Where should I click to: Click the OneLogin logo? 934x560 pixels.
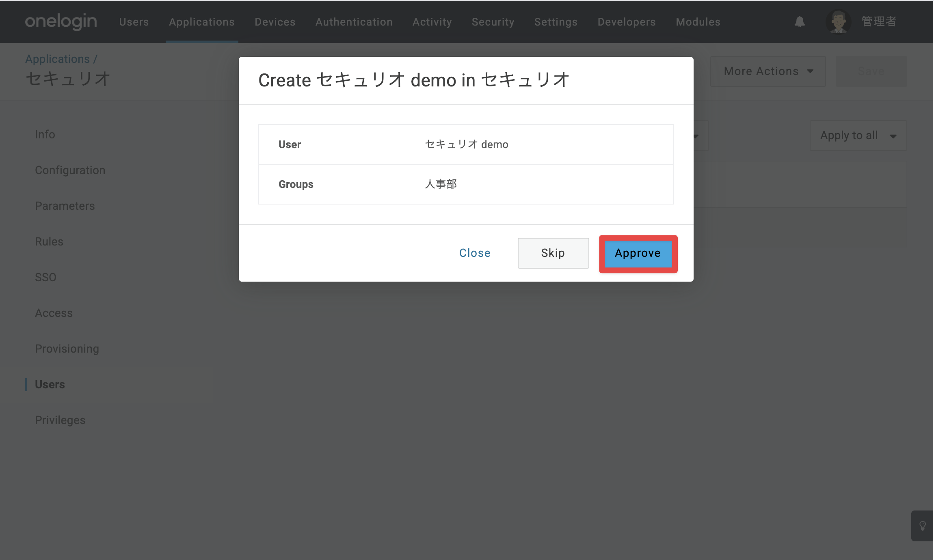(x=61, y=22)
